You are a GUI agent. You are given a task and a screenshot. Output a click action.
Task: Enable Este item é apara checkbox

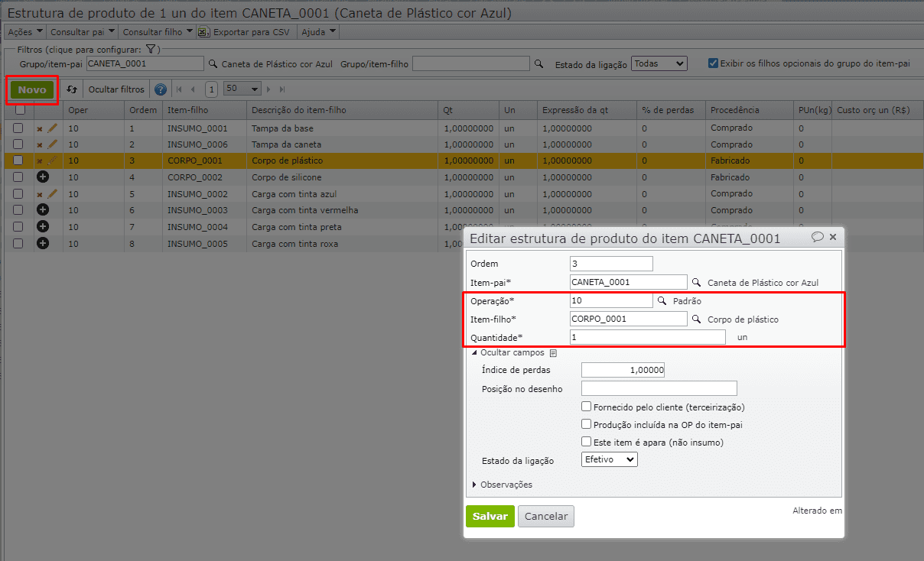pos(587,442)
